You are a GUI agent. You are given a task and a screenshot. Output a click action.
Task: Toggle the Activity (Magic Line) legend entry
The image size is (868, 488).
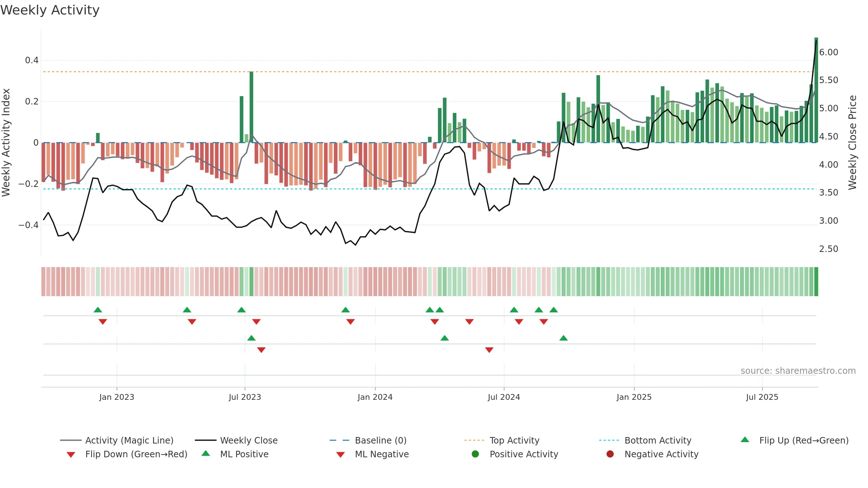click(x=117, y=440)
